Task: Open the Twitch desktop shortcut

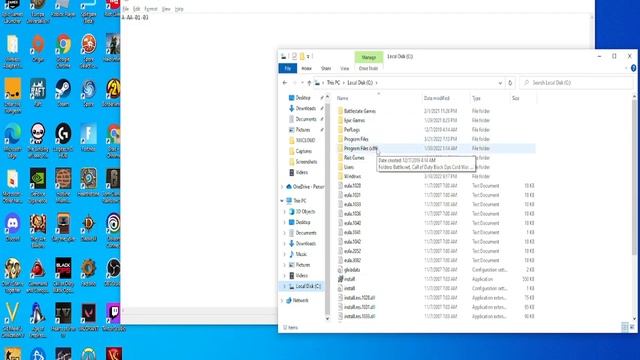Action: (x=113, y=317)
